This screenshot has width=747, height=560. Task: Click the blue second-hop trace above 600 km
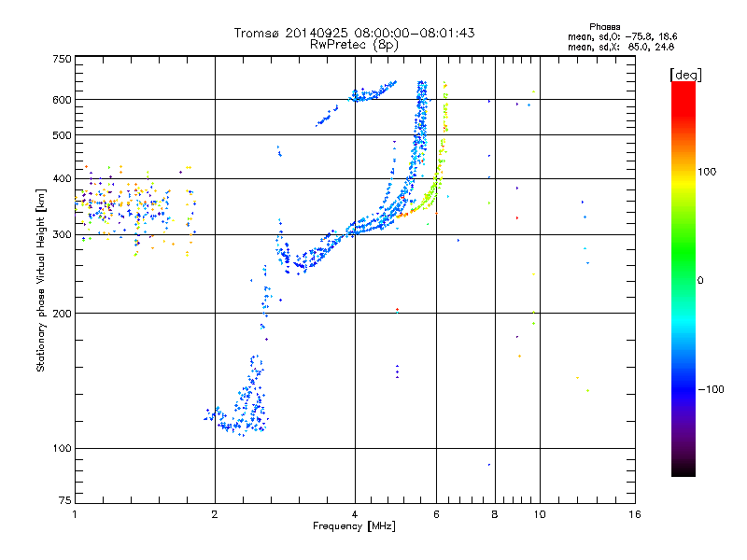point(372,91)
